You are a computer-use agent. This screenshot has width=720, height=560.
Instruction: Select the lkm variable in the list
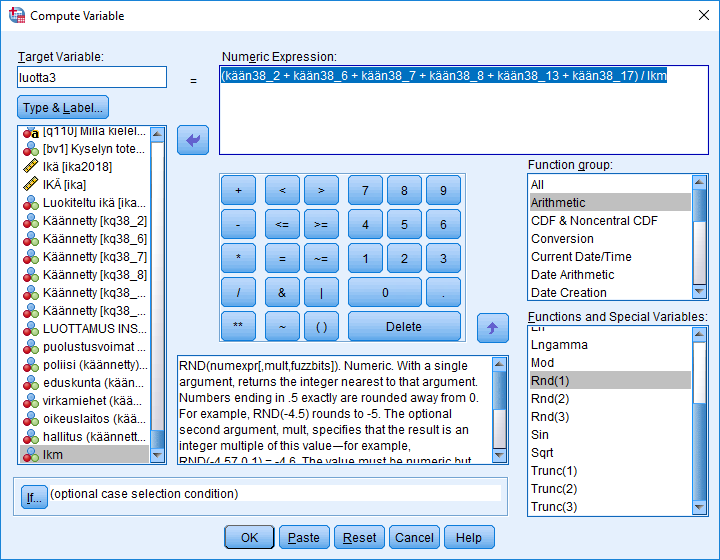(x=56, y=454)
